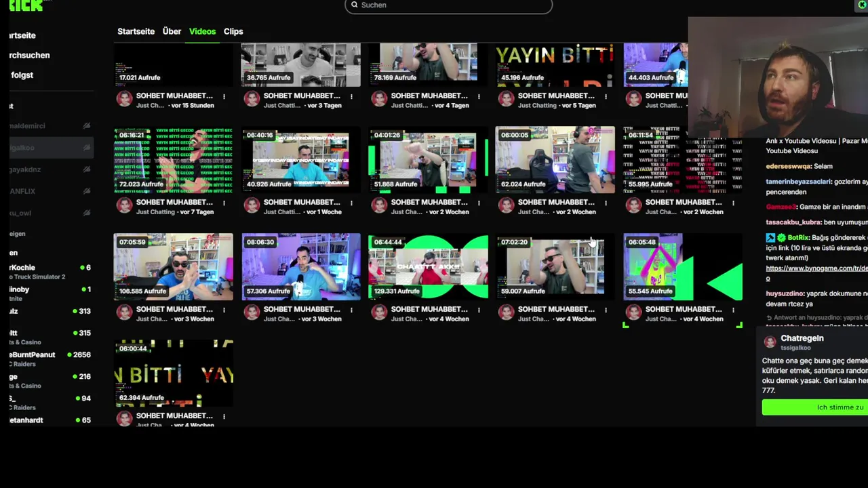The width and height of the screenshot is (868, 488).
Task: Open three-dot menu of 72.023 Aufrufe video
Action: point(224,203)
